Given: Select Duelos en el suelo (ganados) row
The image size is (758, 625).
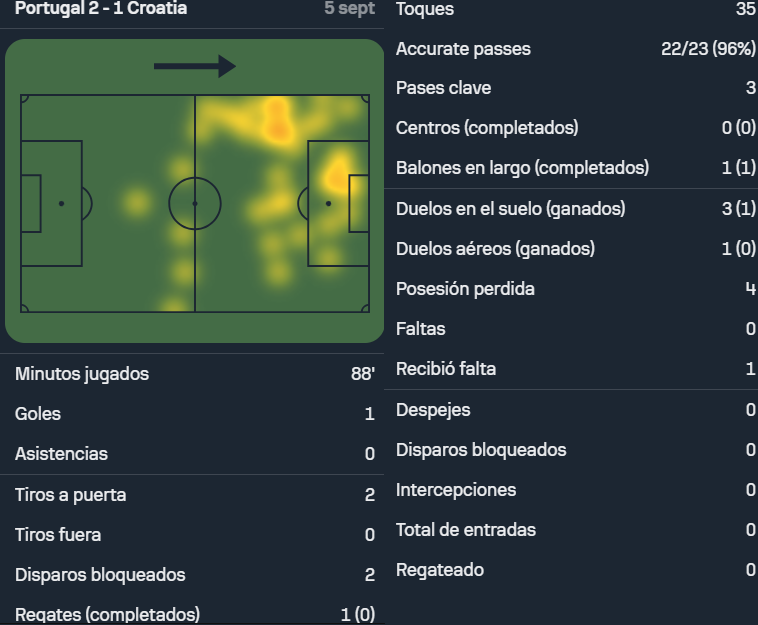Looking at the screenshot, I should (x=575, y=209).
